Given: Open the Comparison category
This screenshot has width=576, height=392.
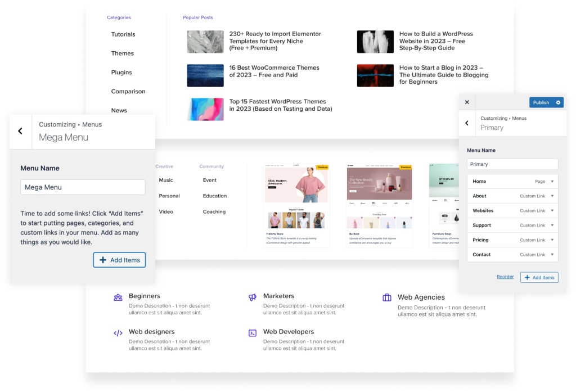Looking at the screenshot, I should click(x=128, y=92).
